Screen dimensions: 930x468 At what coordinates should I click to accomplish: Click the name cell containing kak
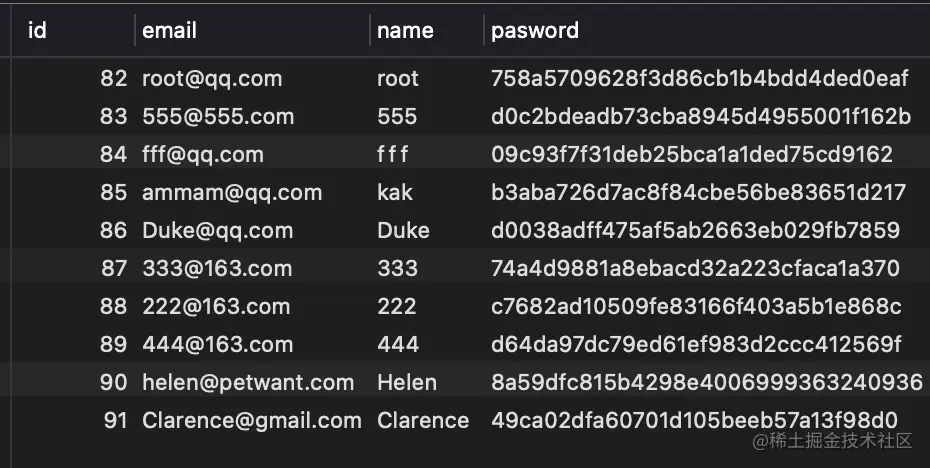(x=395, y=193)
